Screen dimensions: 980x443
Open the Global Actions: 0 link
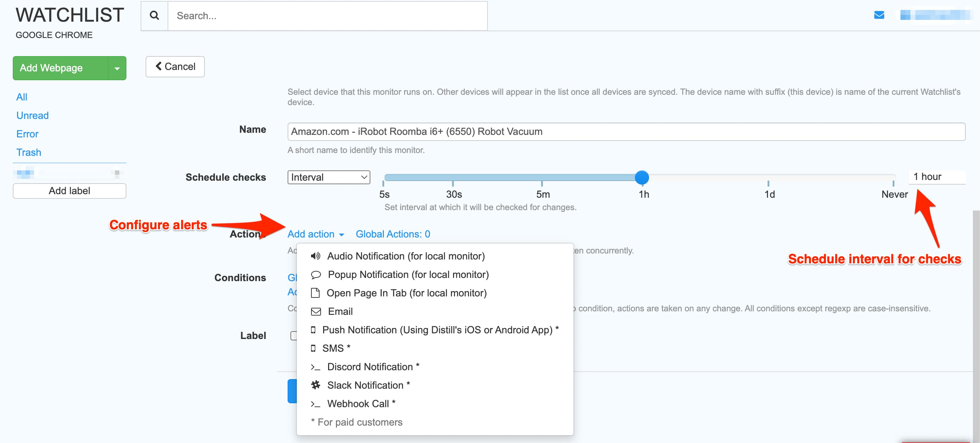click(393, 234)
